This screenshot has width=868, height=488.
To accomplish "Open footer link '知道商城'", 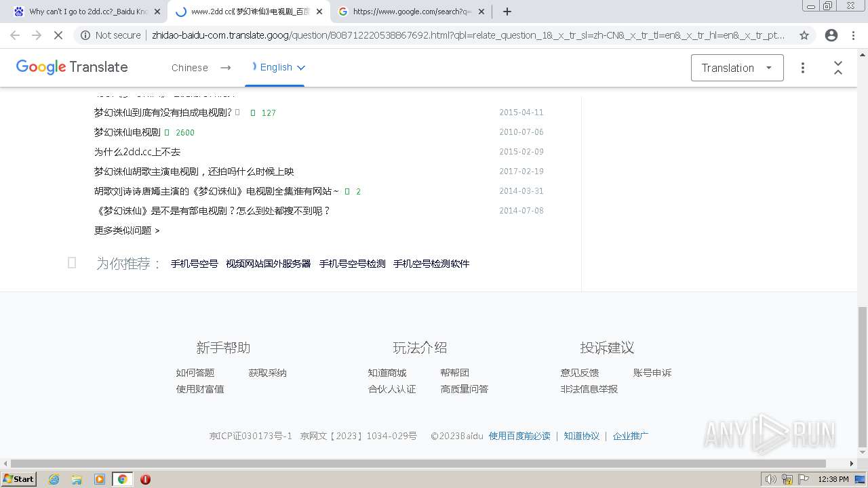I will tap(387, 373).
